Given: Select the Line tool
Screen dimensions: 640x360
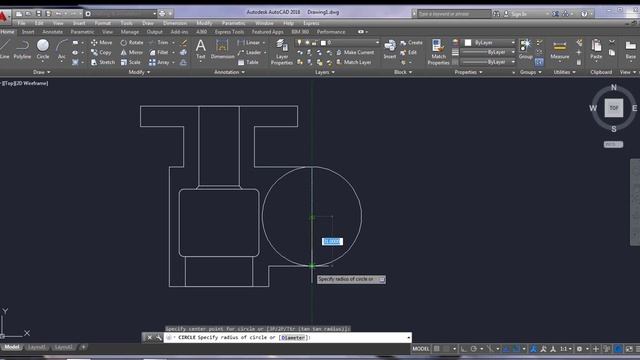Looking at the screenshot, I should point(4,49).
